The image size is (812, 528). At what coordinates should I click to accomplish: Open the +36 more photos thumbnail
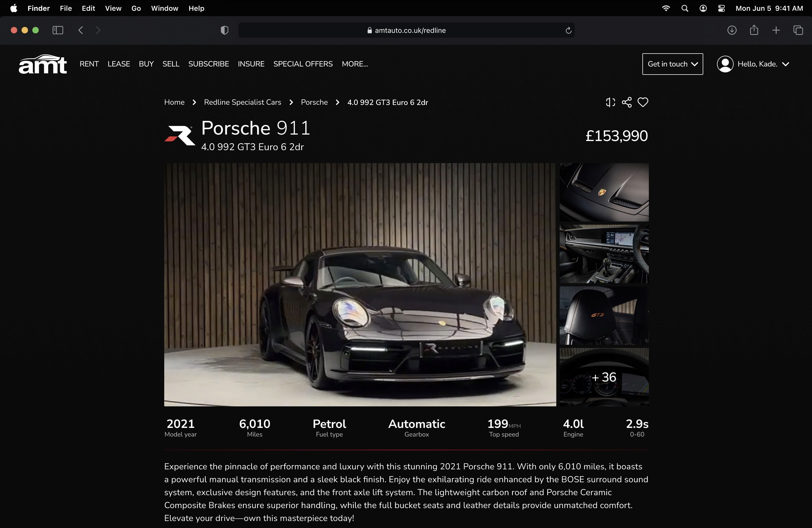pyautogui.click(x=604, y=377)
